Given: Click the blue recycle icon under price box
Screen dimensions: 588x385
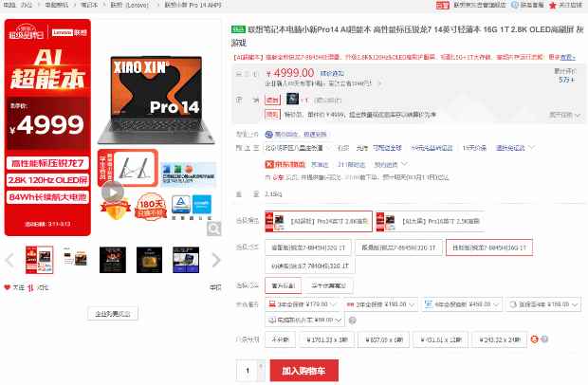Looking at the screenshot, I should pyautogui.click(x=268, y=135).
